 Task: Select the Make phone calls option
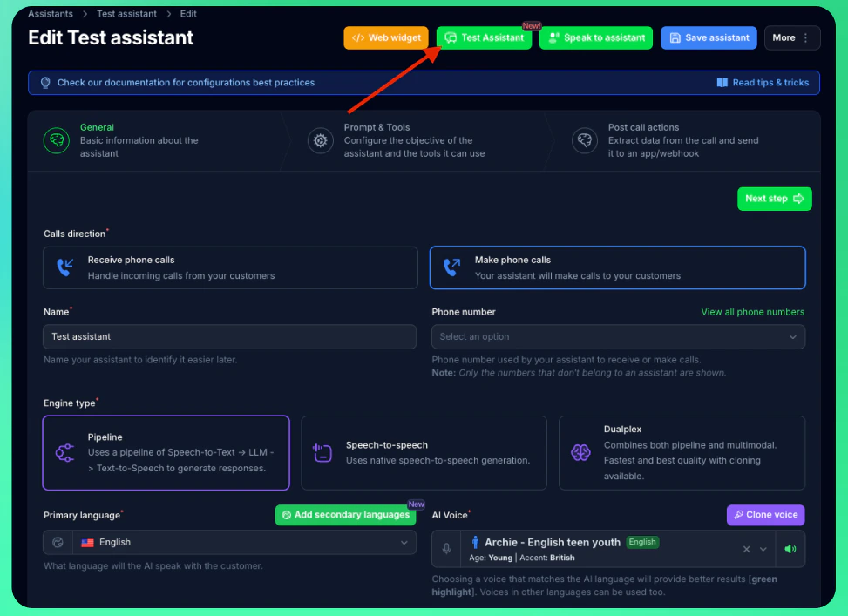click(617, 267)
